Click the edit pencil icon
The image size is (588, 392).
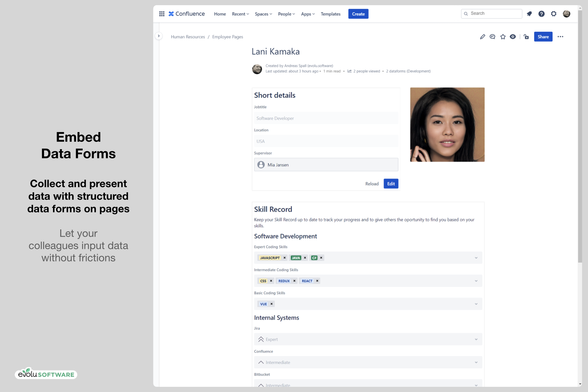pyautogui.click(x=482, y=37)
